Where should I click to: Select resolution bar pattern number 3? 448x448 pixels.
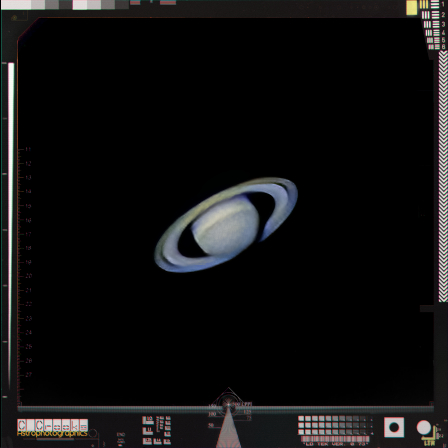coord(432,24)
